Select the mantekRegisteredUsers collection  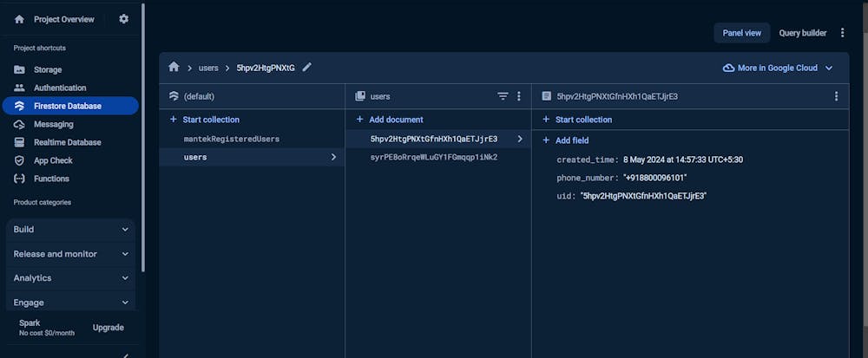click(x=231, y=139)
